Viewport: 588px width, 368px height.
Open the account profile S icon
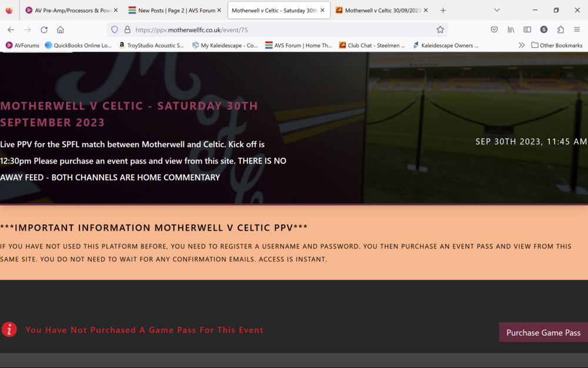coord(544,29)
